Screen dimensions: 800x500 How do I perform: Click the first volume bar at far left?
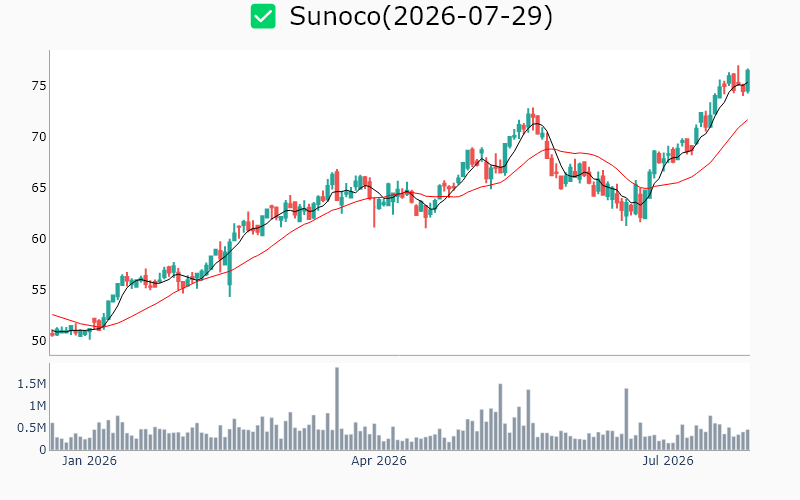coord(52,437)
